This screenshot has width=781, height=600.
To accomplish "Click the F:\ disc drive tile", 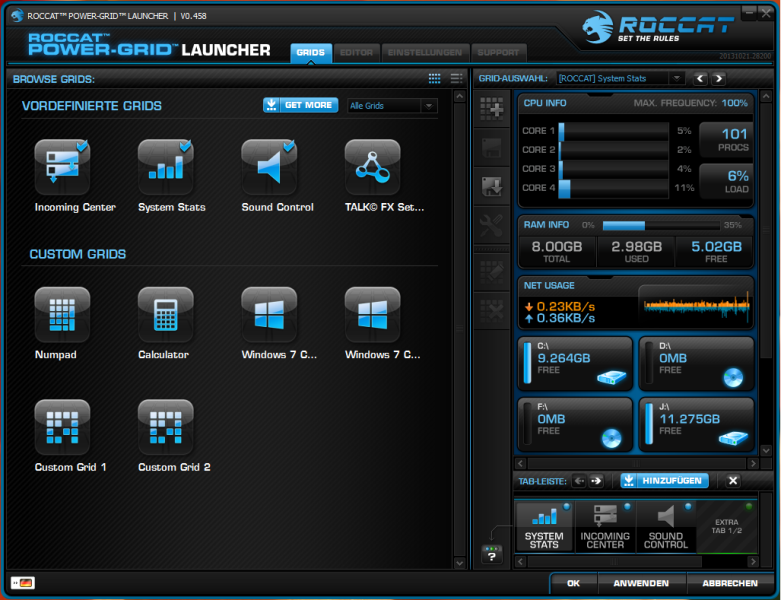I will point(575,425).
